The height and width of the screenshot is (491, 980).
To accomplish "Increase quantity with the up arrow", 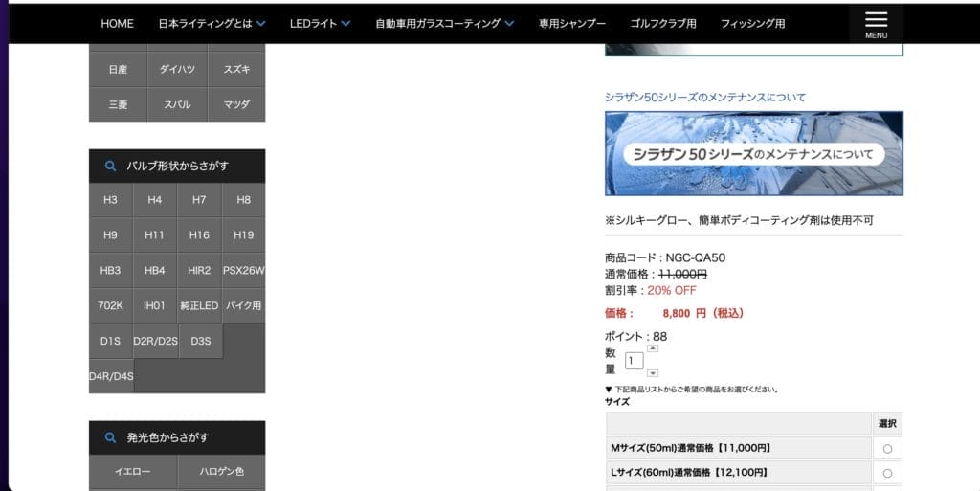I will [x=653, y=348].
